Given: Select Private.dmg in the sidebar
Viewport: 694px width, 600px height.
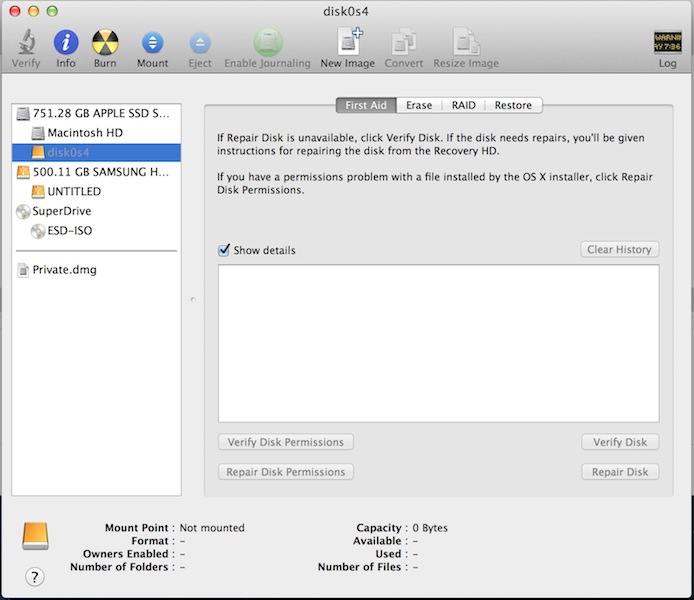Looking at the screenshot, I should click(96, 270).
